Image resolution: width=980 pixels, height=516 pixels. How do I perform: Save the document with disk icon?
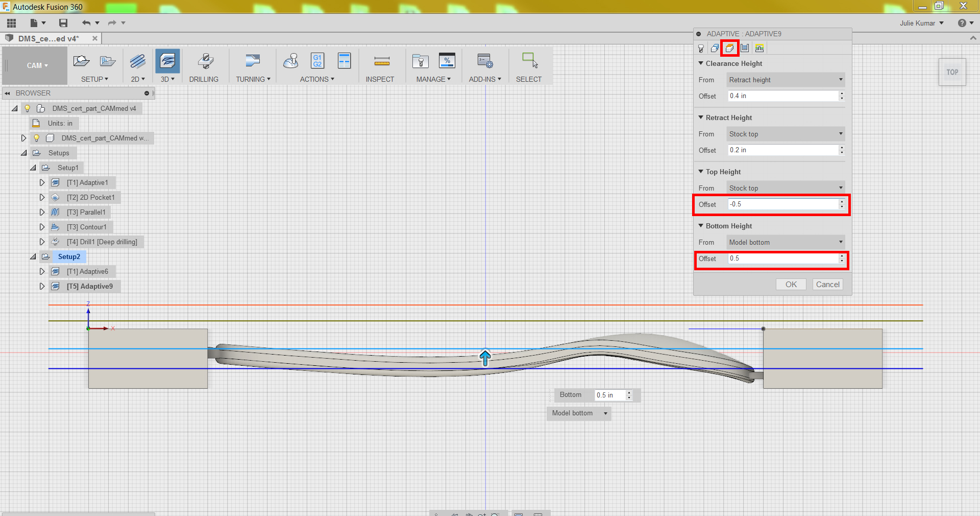click(x=63, y=23)
